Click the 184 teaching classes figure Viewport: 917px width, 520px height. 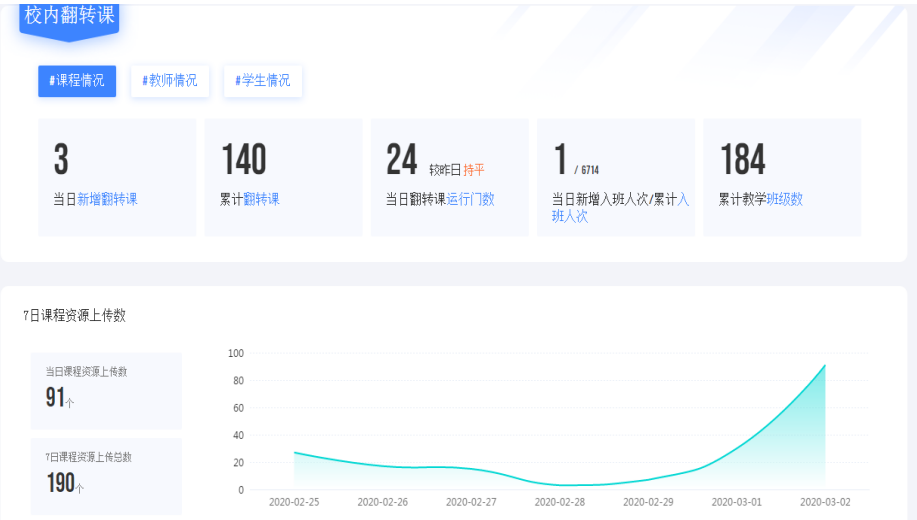(742, 160)
